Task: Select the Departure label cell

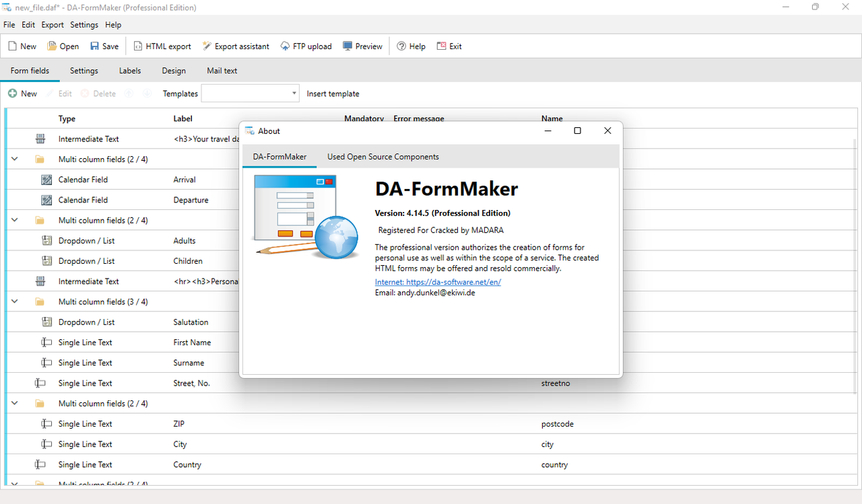Action: pos(191,200)
